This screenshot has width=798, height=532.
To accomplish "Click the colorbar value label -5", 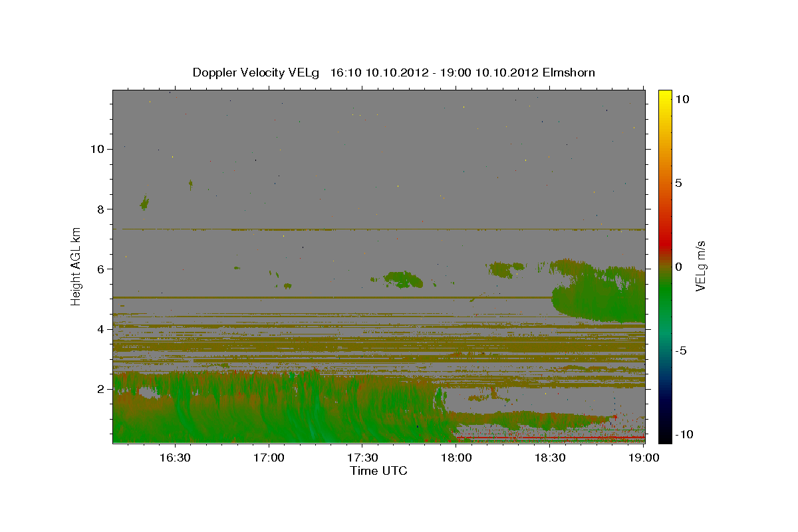I will coord(681,350).
